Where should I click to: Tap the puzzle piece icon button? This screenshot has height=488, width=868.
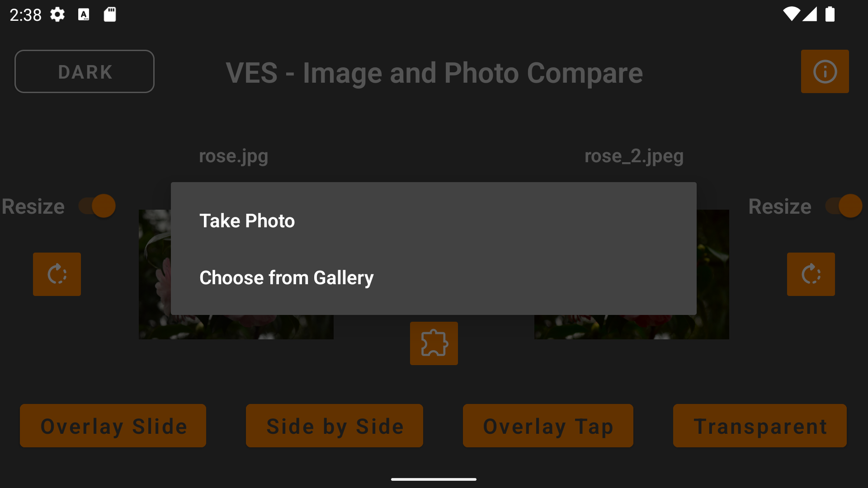[x=434, y=343]
